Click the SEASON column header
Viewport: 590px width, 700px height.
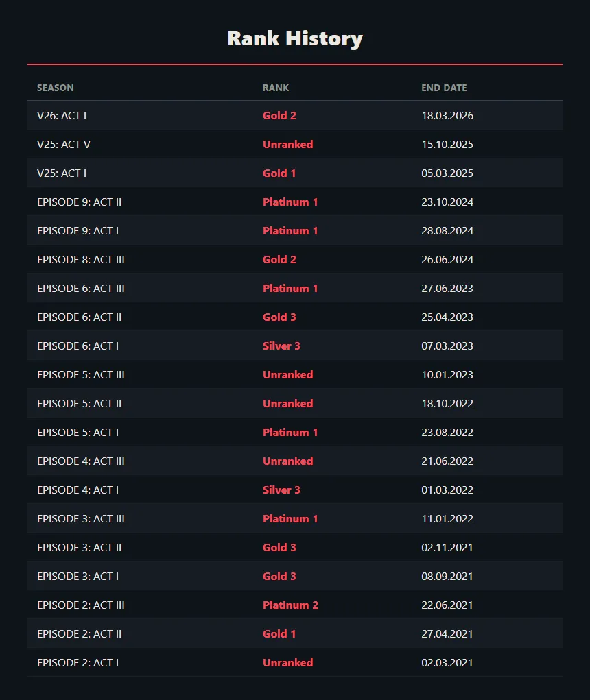click(x=56, y=88)
